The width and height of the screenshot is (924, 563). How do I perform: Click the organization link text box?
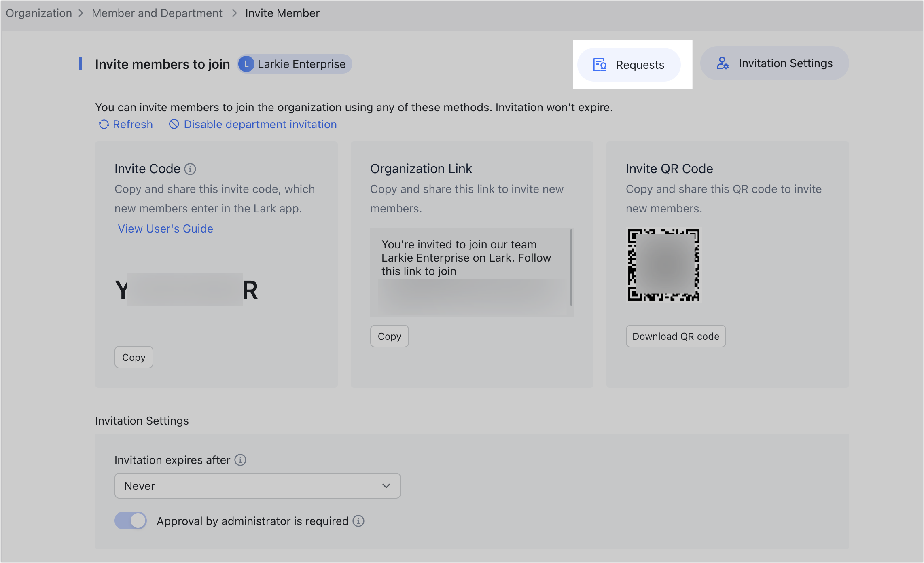click(472, 272)
